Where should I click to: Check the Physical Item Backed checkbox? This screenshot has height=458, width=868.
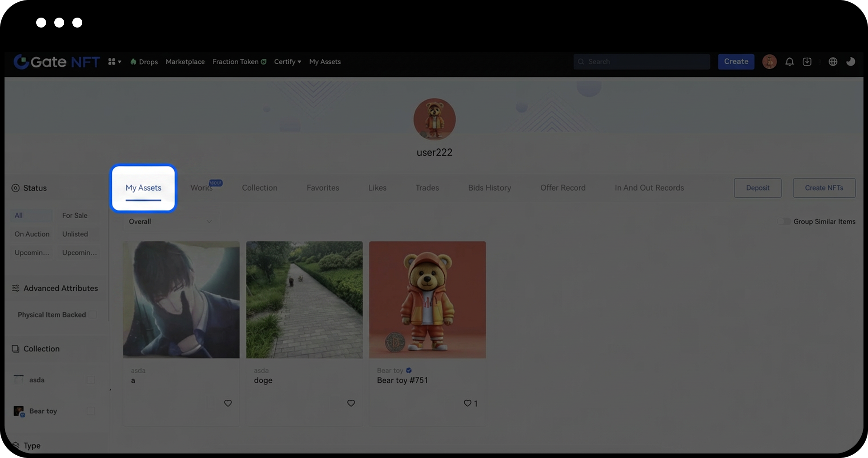tap(93, 315)
